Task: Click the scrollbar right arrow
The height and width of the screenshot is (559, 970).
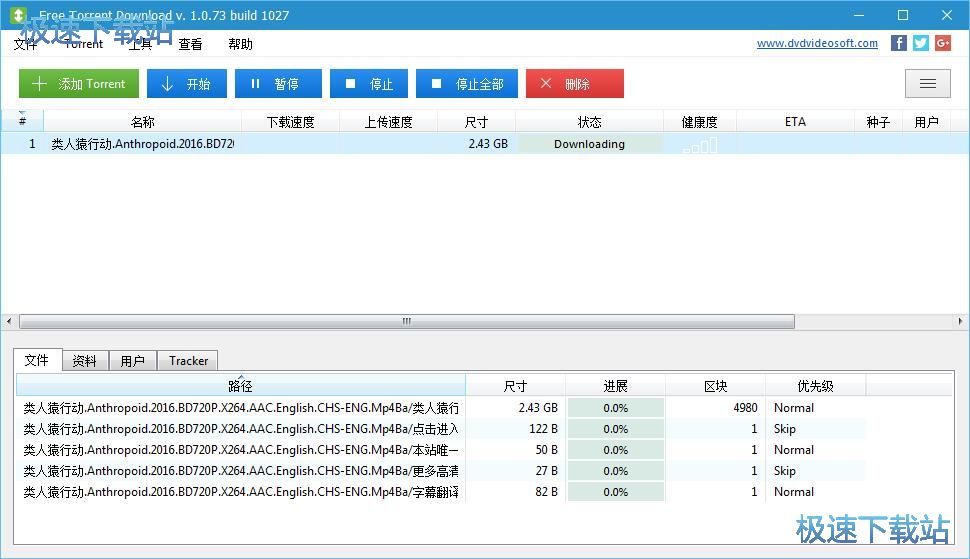Action: 960,322
